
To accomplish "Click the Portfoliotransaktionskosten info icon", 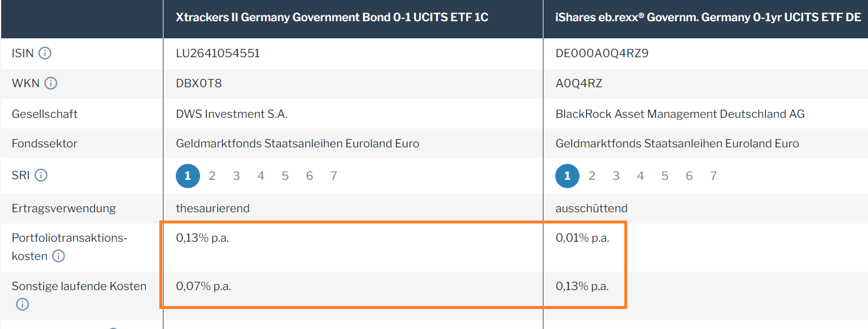I will click(58, 256).
